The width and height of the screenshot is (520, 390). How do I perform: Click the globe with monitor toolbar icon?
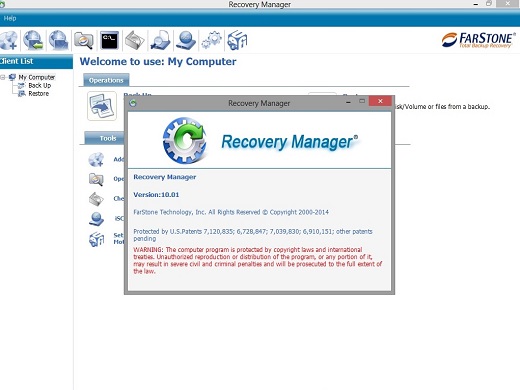pos(59,40)
